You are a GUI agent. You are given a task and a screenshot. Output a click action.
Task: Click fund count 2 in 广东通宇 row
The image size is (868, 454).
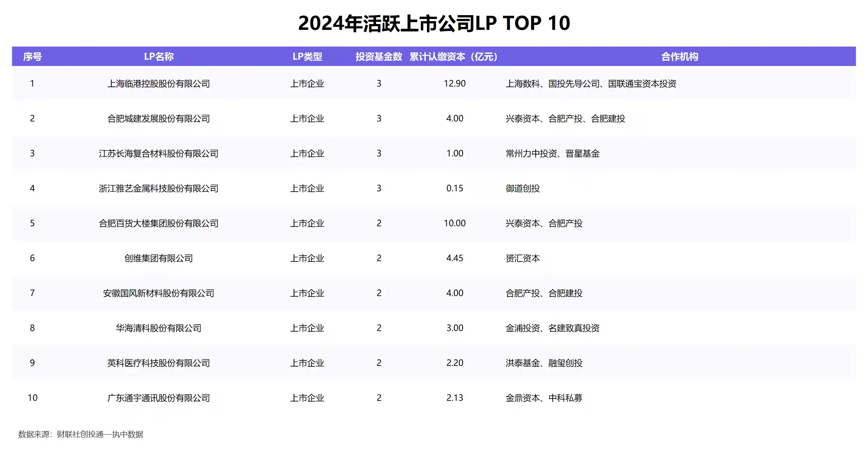pyautogui.click(x=379, y=398)
